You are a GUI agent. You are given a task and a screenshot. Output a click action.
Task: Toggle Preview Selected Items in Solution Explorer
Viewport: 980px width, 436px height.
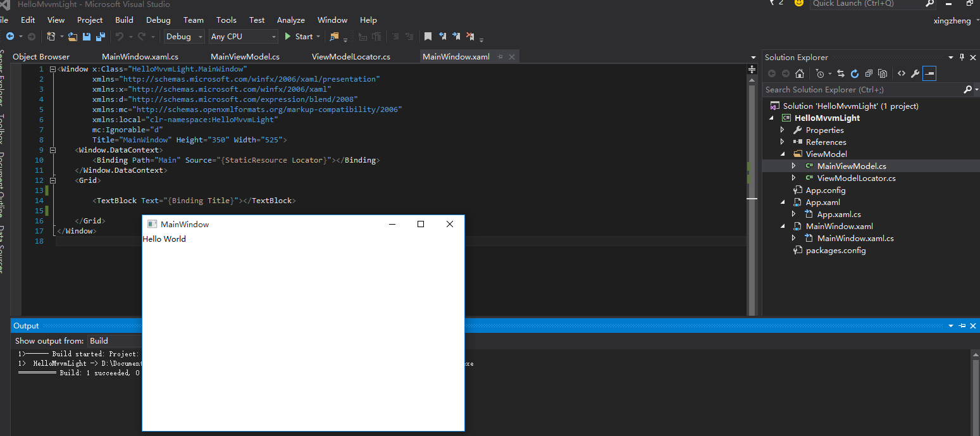[x=929, y=73]
